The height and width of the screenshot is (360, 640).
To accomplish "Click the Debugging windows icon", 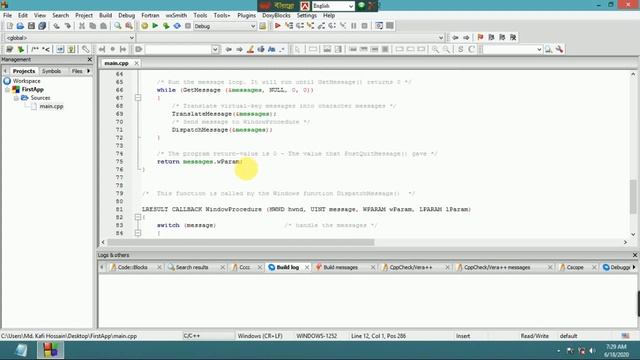I will (379, 26).
